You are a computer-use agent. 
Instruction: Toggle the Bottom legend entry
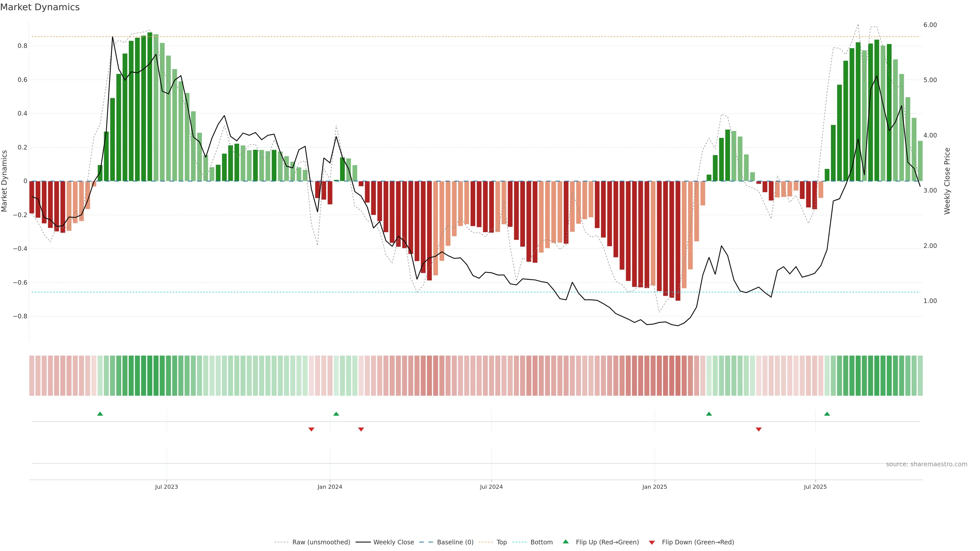[x=541, y=542]
